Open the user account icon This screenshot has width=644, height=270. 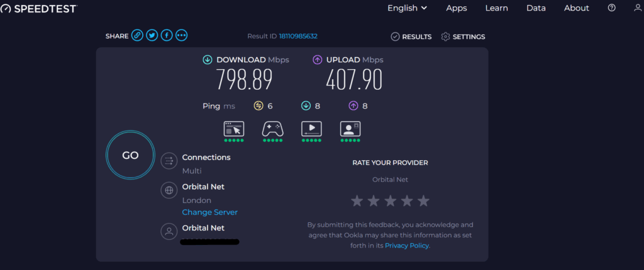point(638,8)
